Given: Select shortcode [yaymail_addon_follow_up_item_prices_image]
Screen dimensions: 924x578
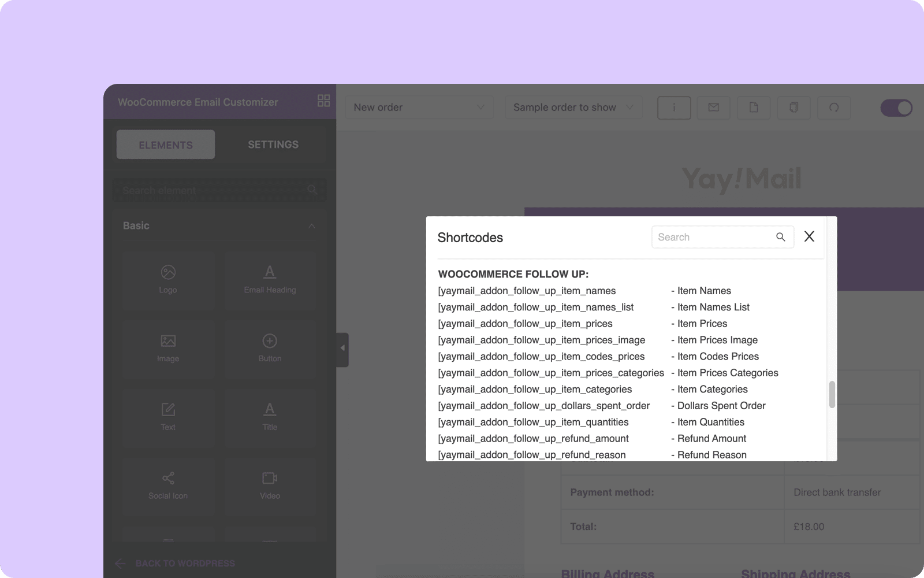Looking at the screenshot, I should pos(542,340).
